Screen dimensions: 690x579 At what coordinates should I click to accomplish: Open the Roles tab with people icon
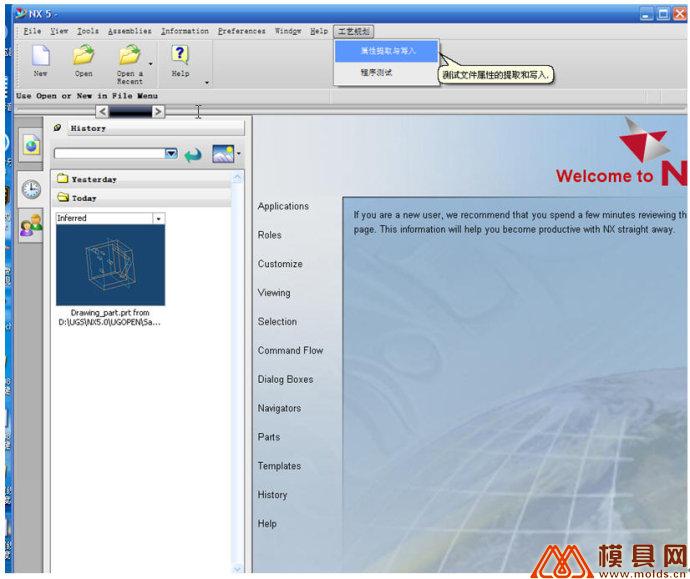[x=31, y=226]
